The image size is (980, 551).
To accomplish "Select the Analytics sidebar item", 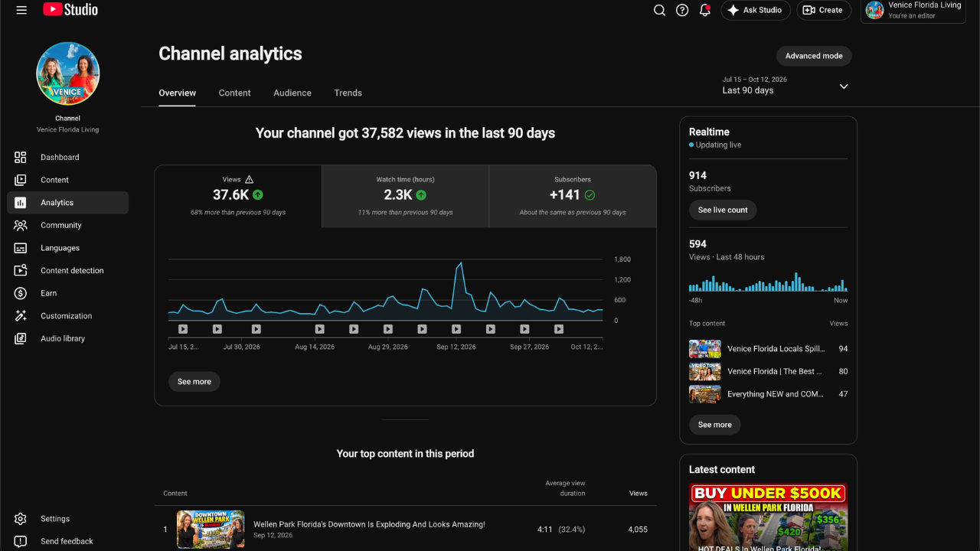I will [67, 203].
